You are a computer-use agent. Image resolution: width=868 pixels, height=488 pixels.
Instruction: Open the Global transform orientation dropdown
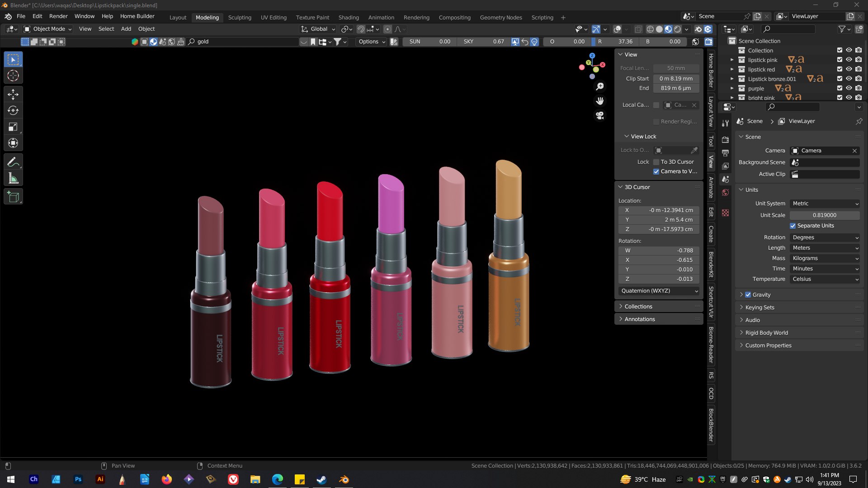point(318,29)
